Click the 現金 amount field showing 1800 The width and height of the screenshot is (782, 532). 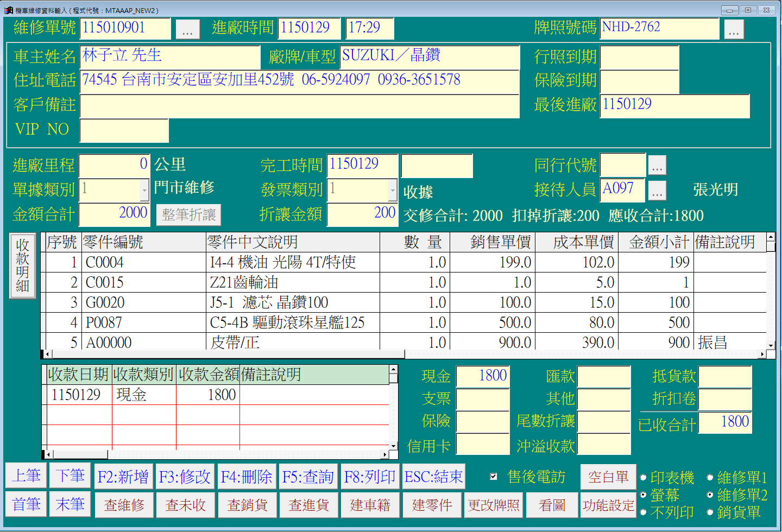coord(483,376)
